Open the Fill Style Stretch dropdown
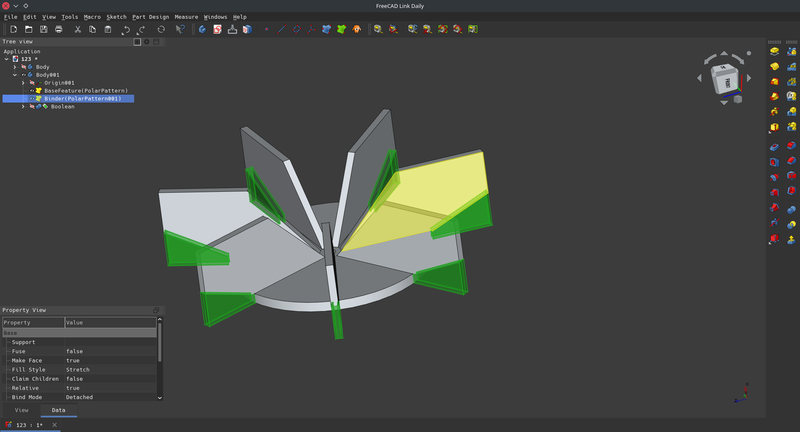The image size is (800, 432). click(110, 370)
